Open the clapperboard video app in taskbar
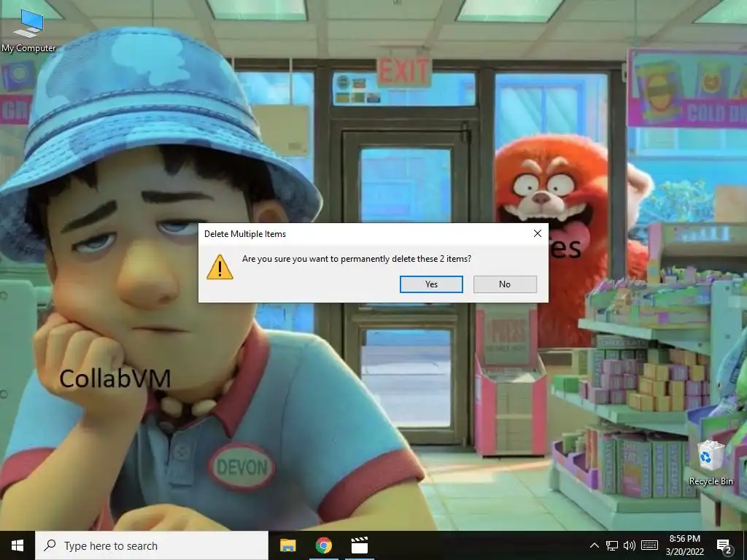The width and height of the screenshot is (747, 560). tap(359, 545)
